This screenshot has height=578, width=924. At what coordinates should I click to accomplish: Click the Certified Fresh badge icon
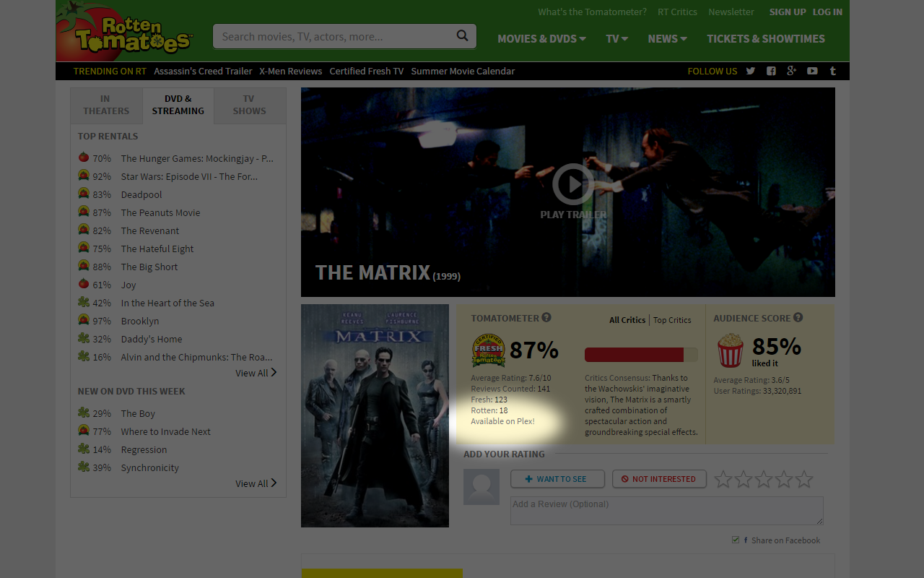489,350
